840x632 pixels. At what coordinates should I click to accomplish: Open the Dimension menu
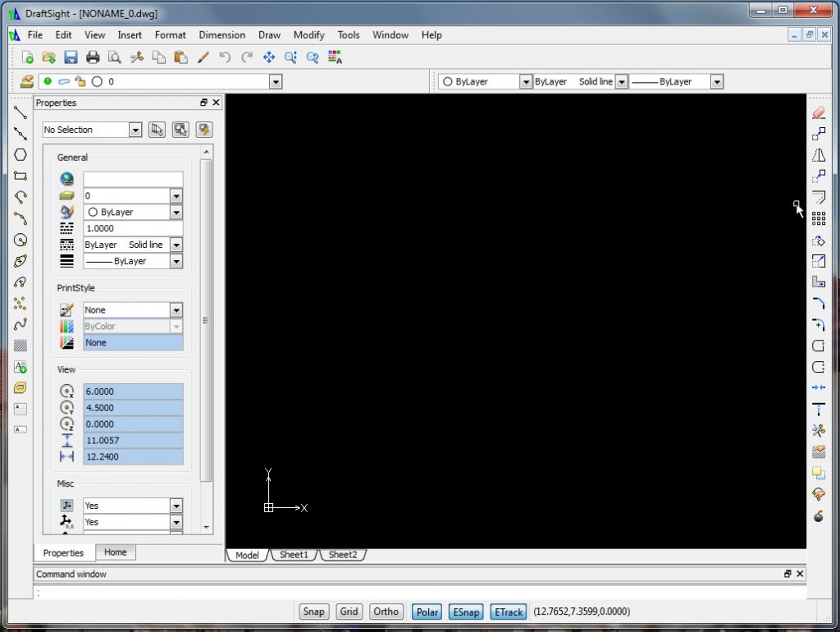tap(221, 34)
